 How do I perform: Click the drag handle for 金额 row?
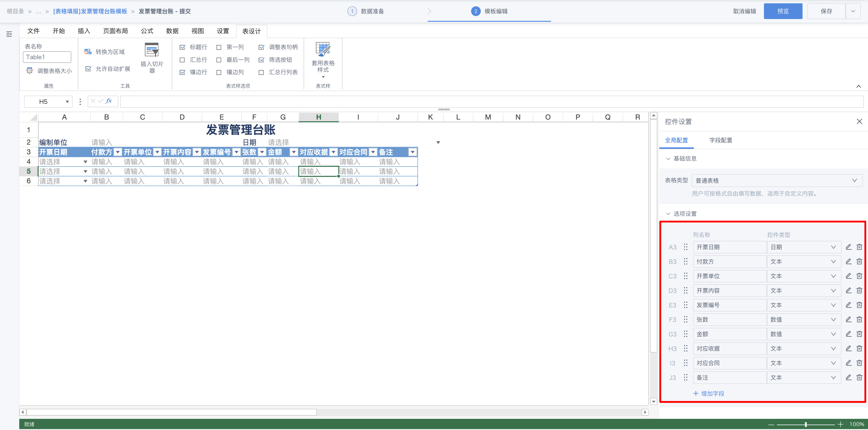[685, 334]
